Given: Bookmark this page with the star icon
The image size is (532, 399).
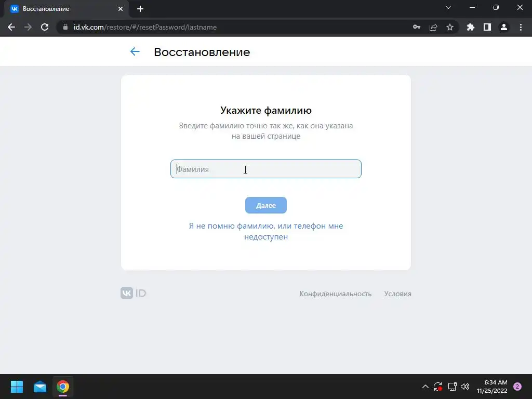Looking at the screenshot, I should pos(450,27).
